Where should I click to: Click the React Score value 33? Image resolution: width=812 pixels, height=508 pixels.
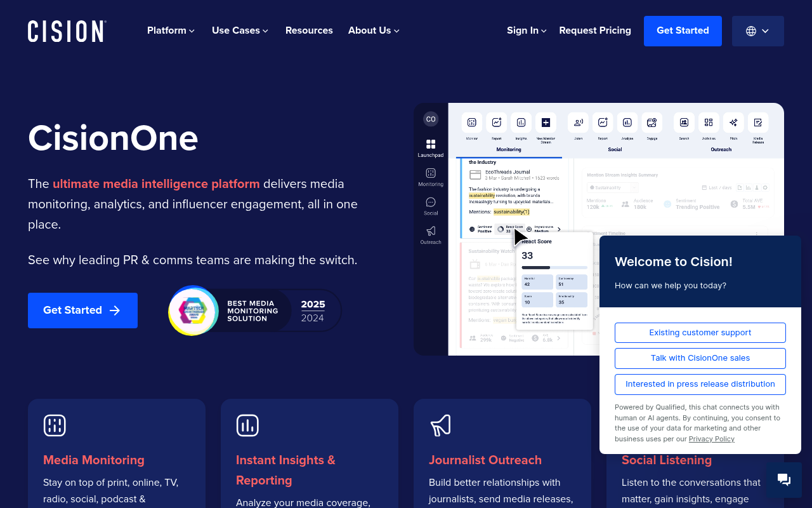pos(527,255)
